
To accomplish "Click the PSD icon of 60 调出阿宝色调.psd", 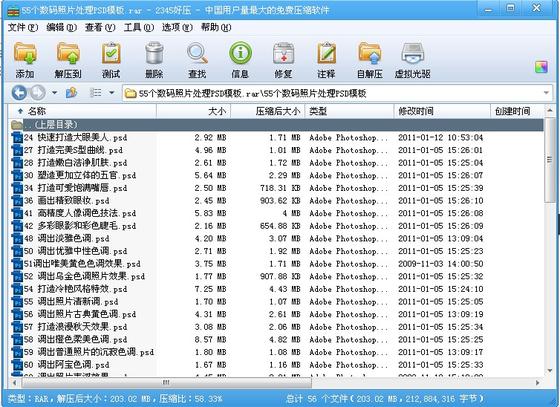I will pos(17,365).
